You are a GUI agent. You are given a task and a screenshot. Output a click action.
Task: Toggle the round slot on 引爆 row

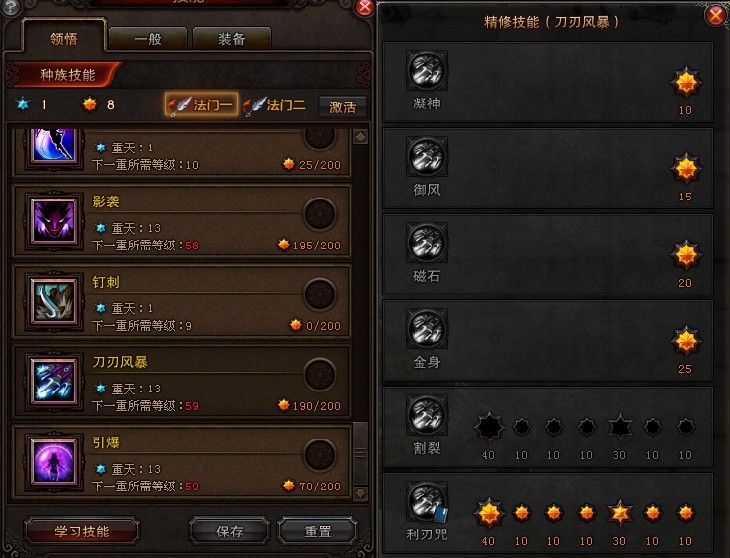coord(320,455)
